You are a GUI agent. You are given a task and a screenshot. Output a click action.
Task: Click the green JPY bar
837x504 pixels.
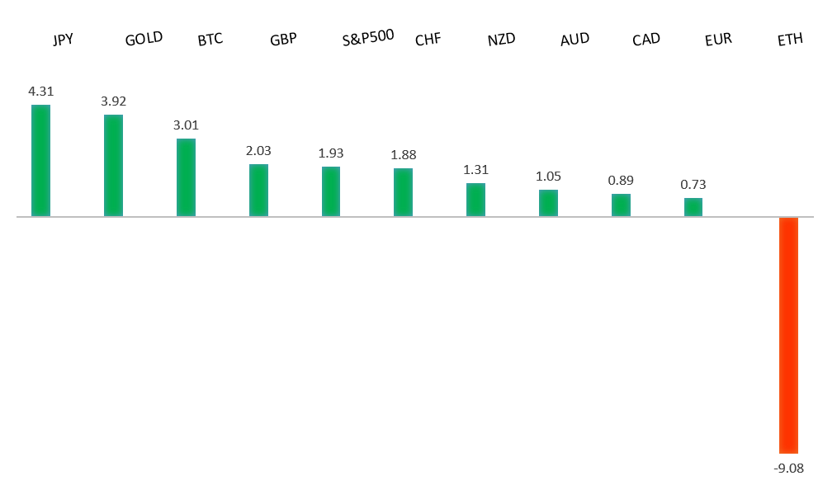tap(40, 161)
